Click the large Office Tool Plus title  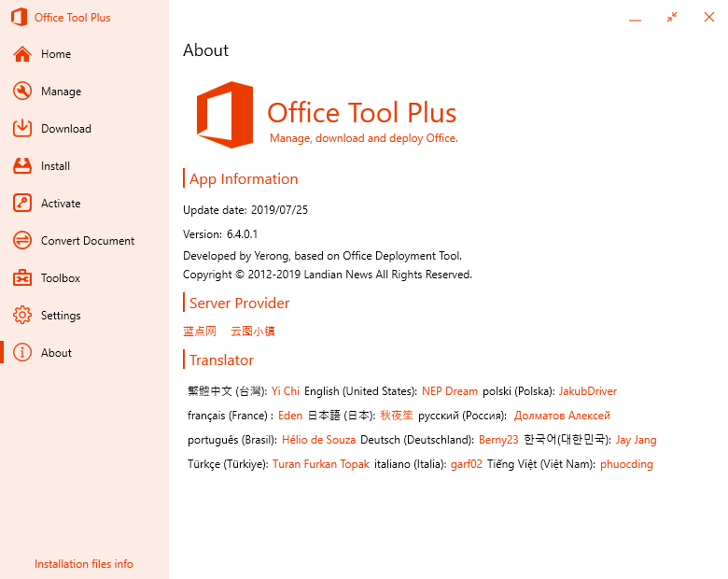click(362, 113)
